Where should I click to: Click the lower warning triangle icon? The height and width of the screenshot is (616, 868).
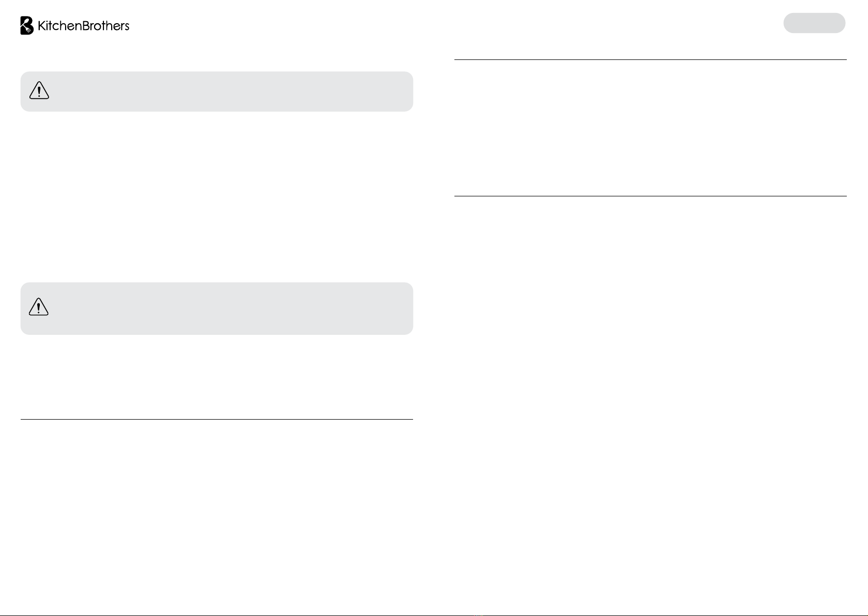[39, 307]
